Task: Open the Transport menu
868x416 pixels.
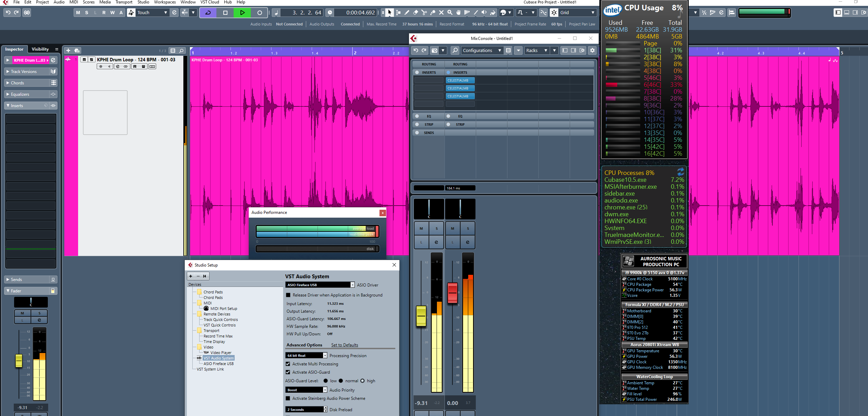Action: [124, 2]
